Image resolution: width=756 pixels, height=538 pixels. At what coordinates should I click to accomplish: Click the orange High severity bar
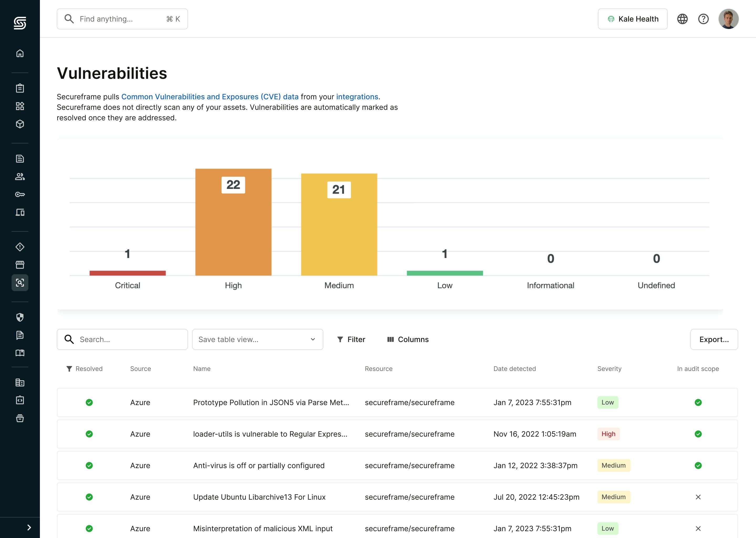pyautogui.click(x=233, y=222)
